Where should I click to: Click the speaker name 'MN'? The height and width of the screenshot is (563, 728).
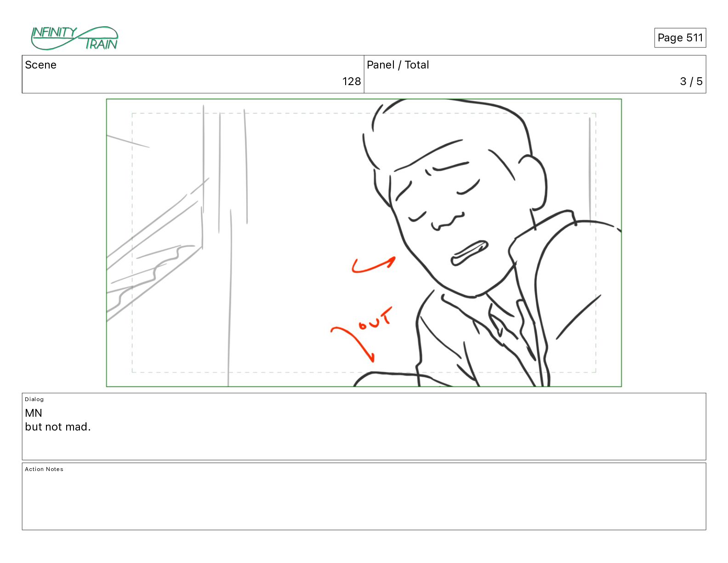34,413
